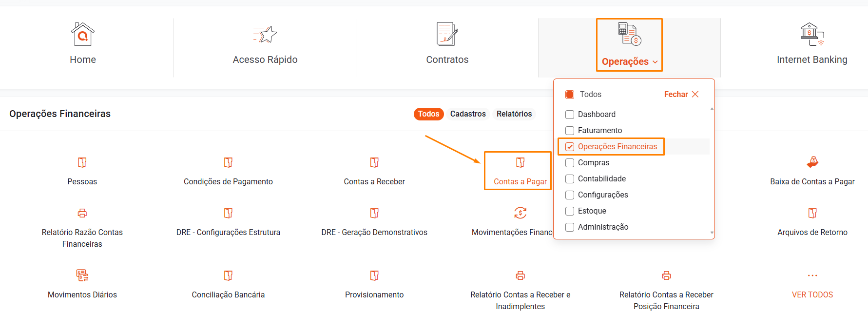The width and height of the screenshot is (868, 334).
Task: Open Relatório Razão Contas Financeiras printer icon
Action: coord(82,213)
